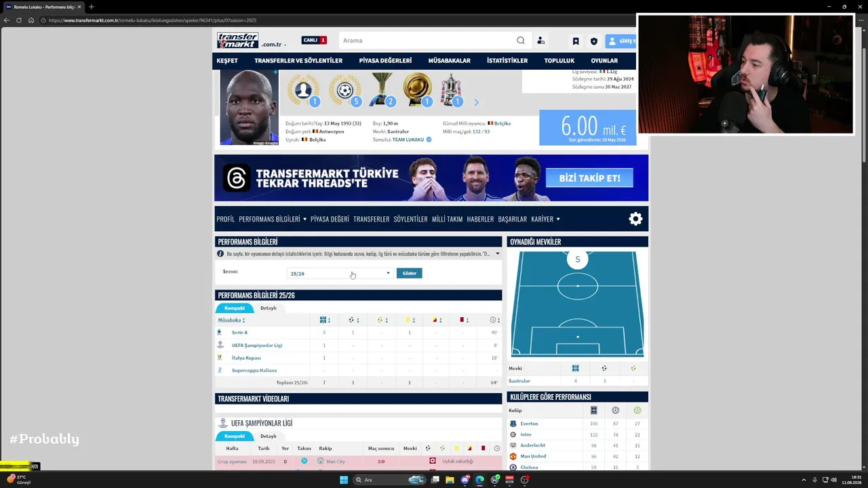Click the Everton club crest
Viewport: 868px width, 488px height.
coord(513,424)
